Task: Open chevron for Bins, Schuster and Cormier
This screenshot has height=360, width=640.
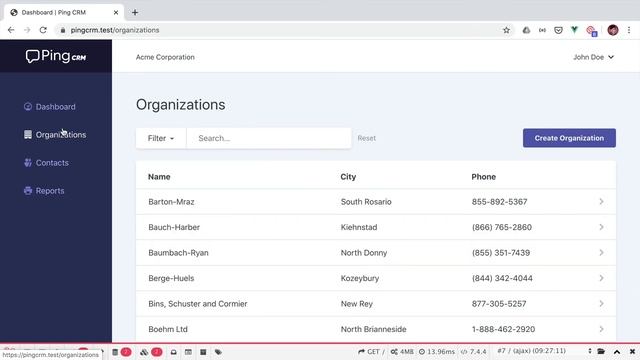Action: point(601,304)
